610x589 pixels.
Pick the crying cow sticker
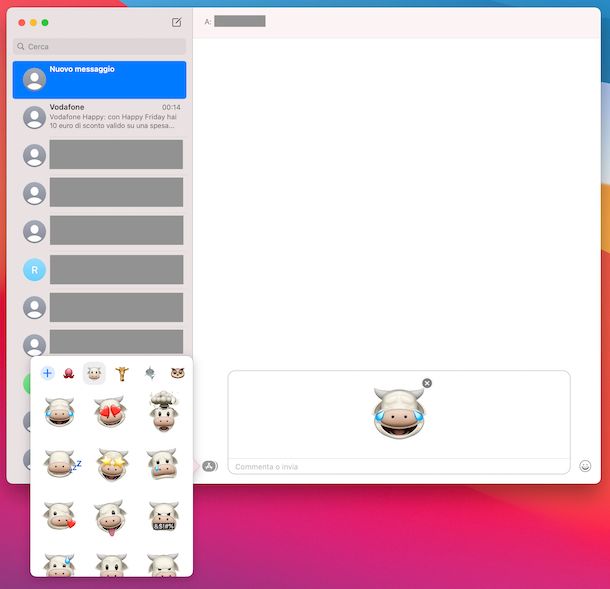pyautogui.click(x=162, y=464)
